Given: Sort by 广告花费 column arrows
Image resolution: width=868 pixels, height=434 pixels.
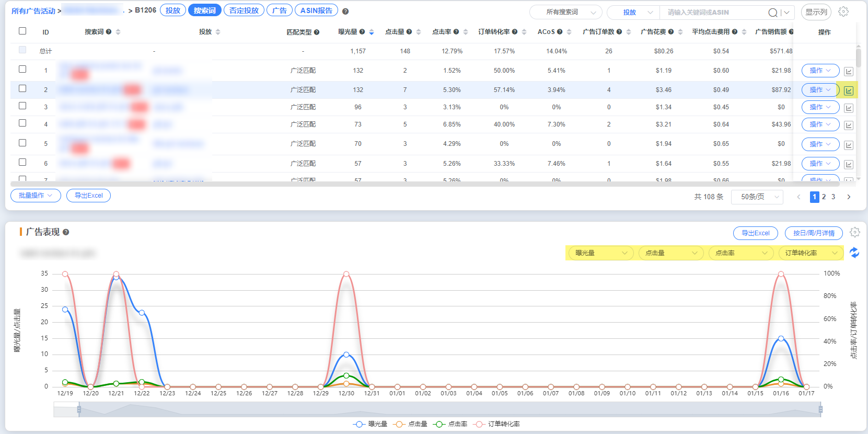Looking at the screenshot, I should pos(680,32).
